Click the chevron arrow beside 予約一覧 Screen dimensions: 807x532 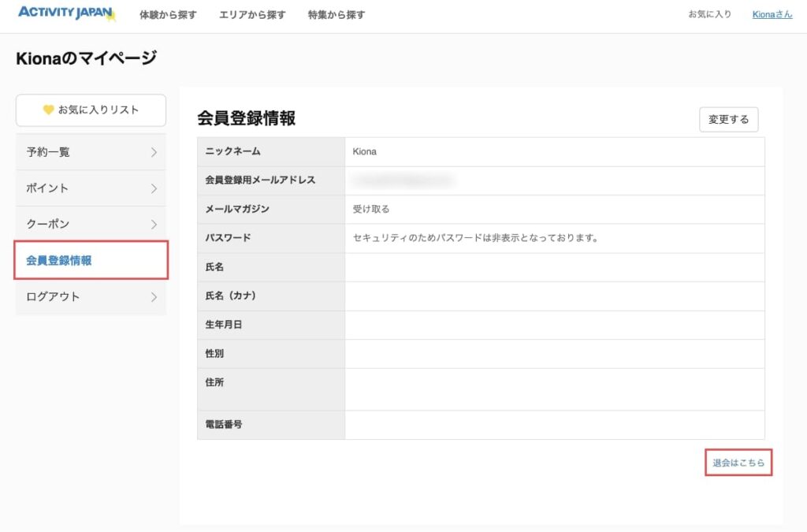[154, 152]
